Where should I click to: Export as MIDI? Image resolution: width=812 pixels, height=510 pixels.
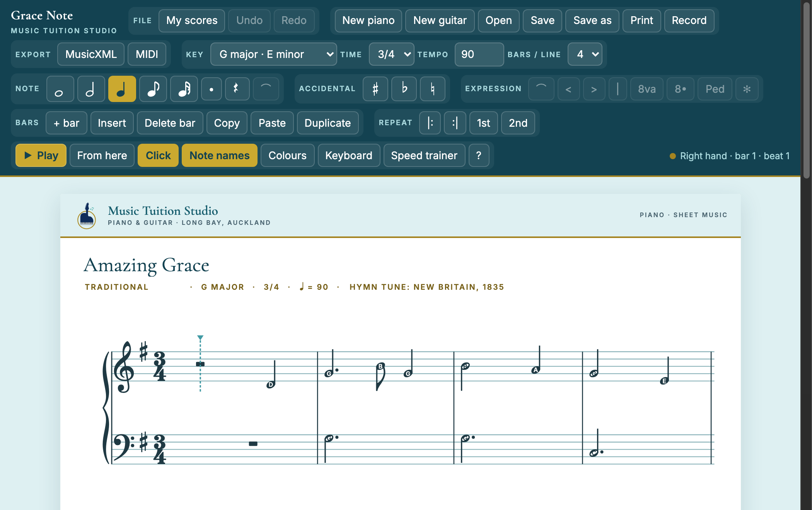147,54
